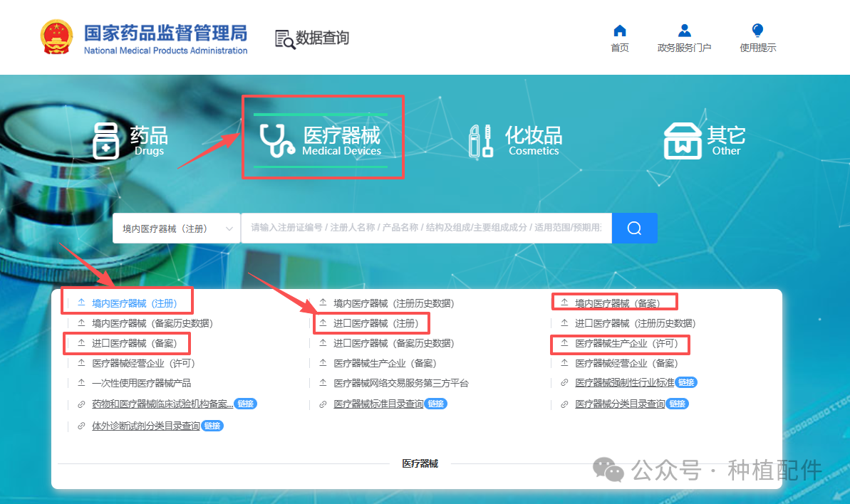850x504 pixels.
Task: Click the search keyword input field
Action: pyautogui.click(x=426, y=228)
